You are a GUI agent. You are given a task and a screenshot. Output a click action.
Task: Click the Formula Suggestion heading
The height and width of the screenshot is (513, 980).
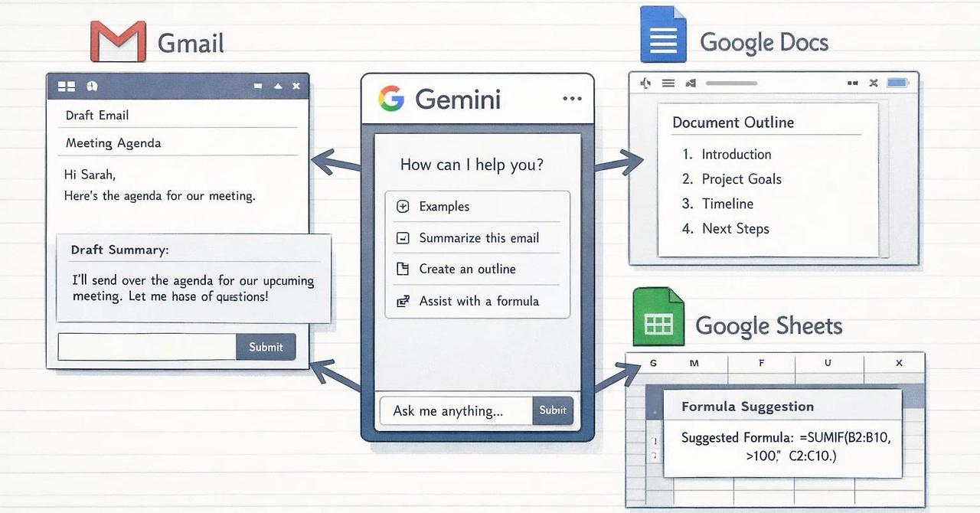point(747,407)
